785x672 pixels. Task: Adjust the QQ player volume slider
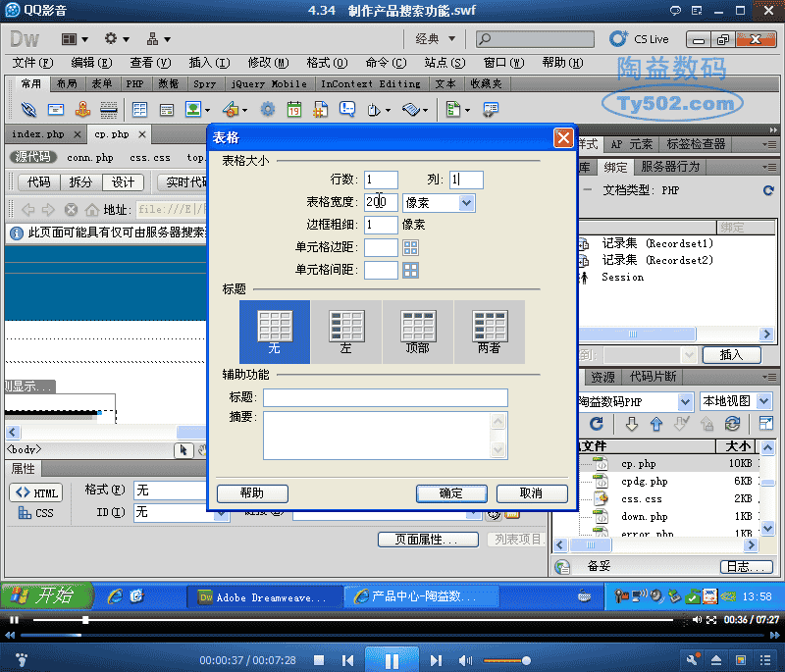[x=506, y=660]
